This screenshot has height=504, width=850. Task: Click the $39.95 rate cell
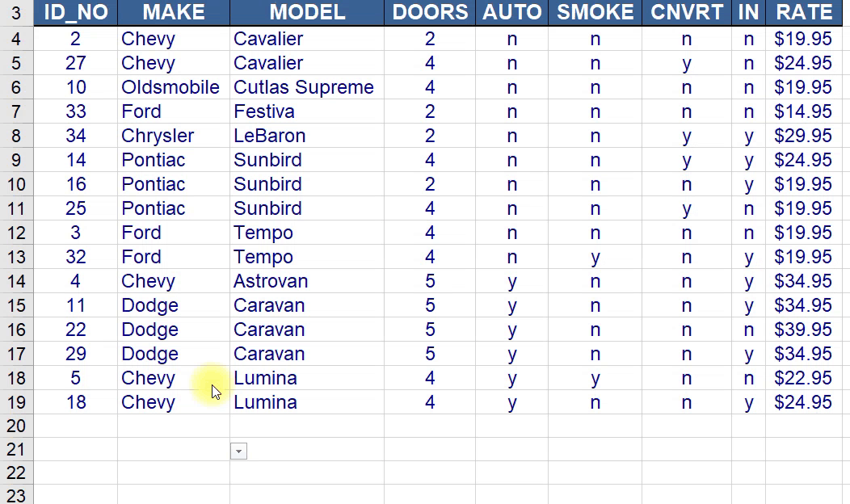tap(803, 330)
